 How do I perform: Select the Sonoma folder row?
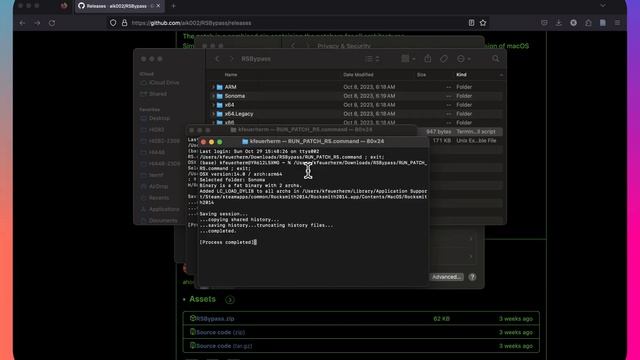[x=356, y=96]
